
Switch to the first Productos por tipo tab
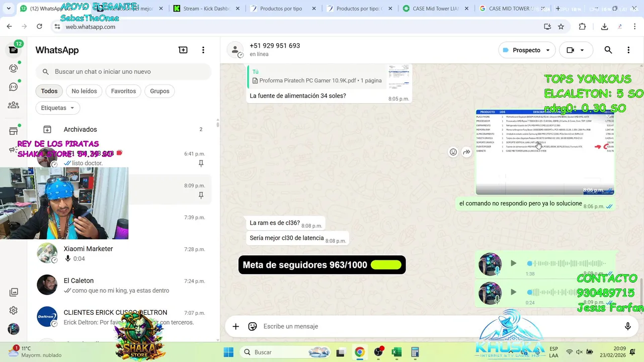[283, 9]
